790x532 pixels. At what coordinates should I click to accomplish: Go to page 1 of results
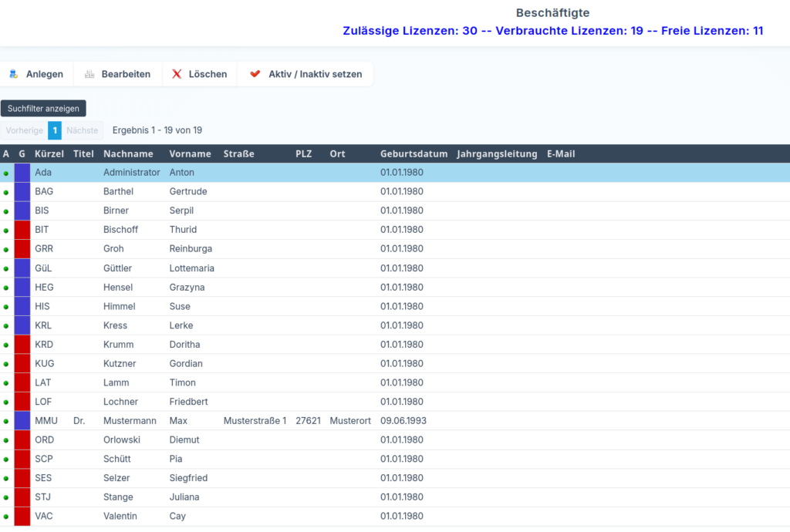[54, 130]
